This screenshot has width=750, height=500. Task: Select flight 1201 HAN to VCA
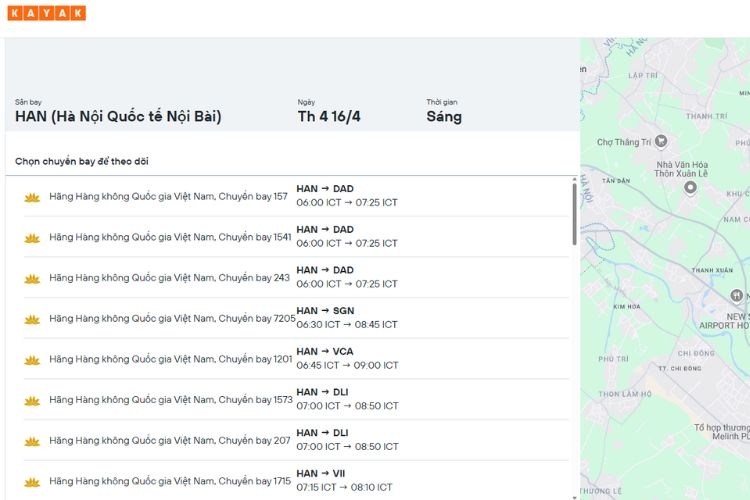296,359
